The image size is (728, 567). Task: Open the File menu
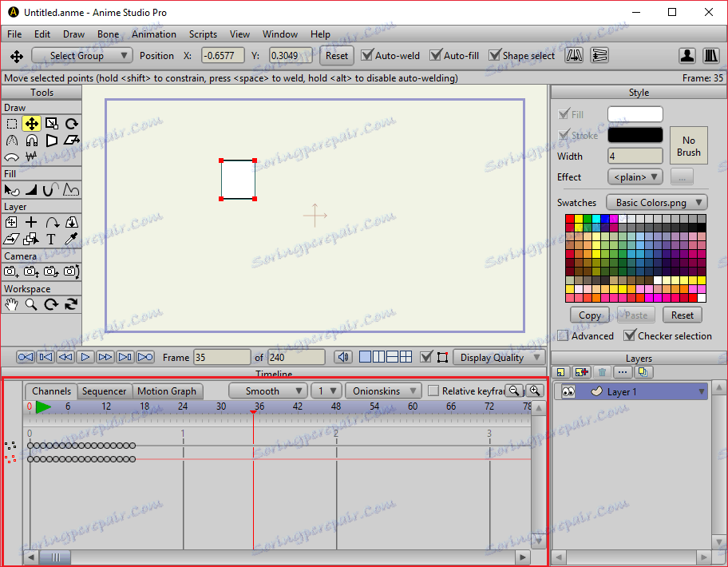point(14,34)
